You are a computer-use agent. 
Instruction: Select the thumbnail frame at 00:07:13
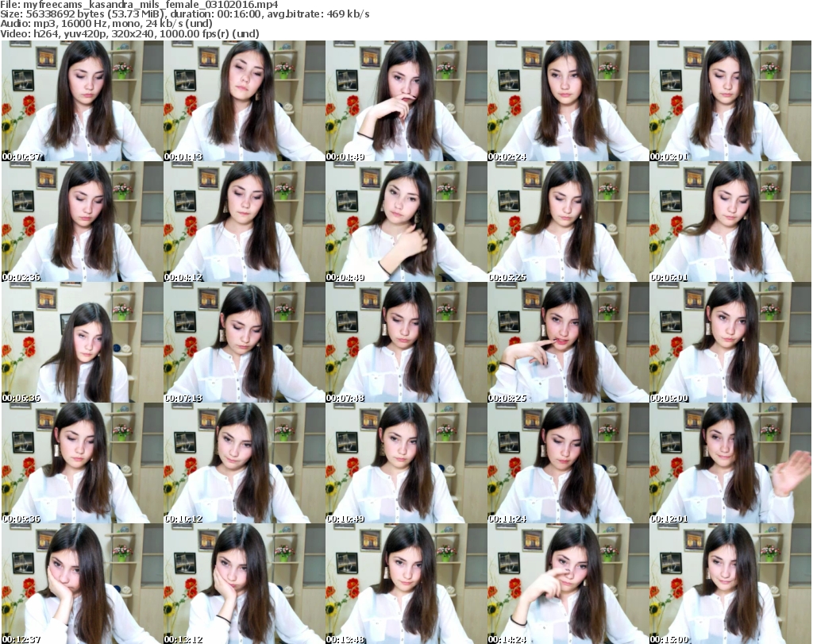245,343
